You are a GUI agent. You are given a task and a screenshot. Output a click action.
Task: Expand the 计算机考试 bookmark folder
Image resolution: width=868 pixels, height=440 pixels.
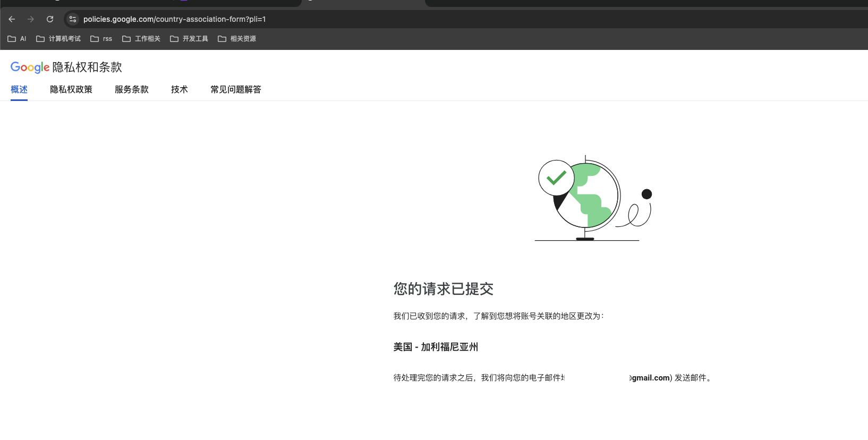[58, 39]
